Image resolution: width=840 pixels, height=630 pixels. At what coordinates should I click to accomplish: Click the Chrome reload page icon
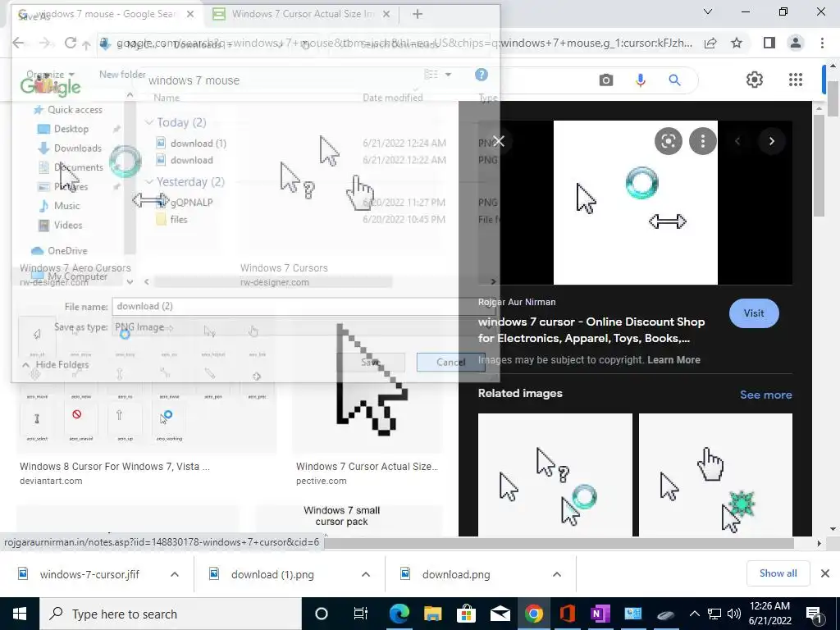coord(71,43)
